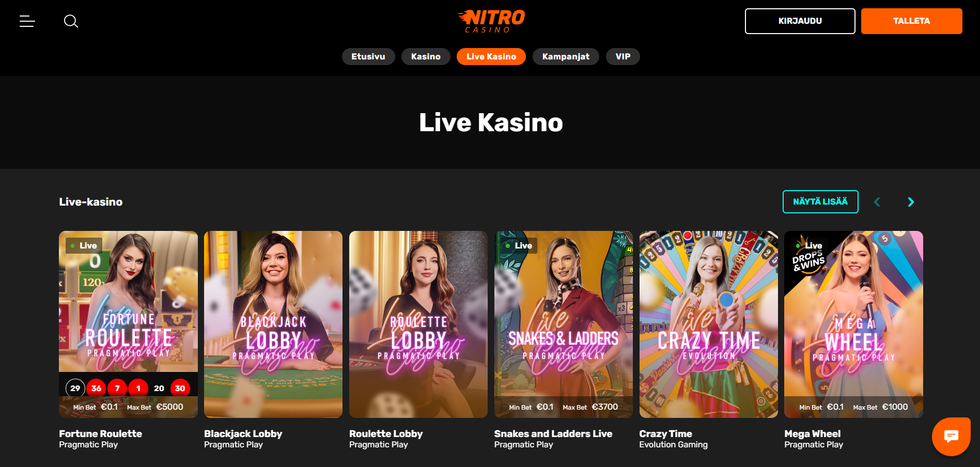This screenshot has height=467, width=980.
Task: Show previous games with left chevron
Action: 877,202
